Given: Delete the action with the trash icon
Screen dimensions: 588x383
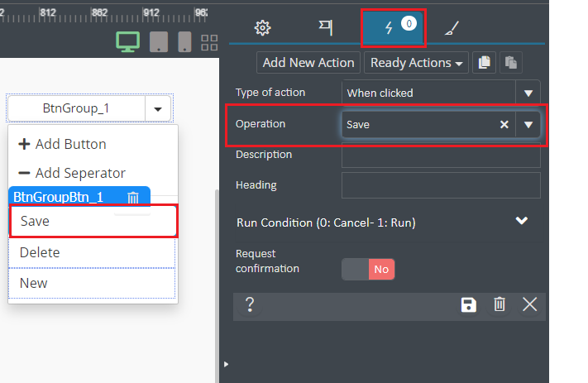Looking at the screenshot, I should pyautogui.click(x=500, y=304).
